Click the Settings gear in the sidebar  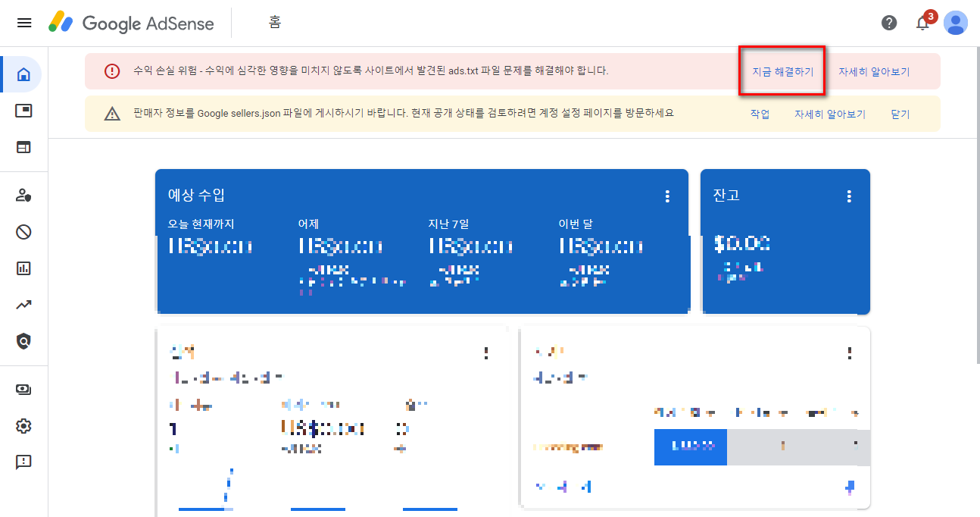click(23, 426)
